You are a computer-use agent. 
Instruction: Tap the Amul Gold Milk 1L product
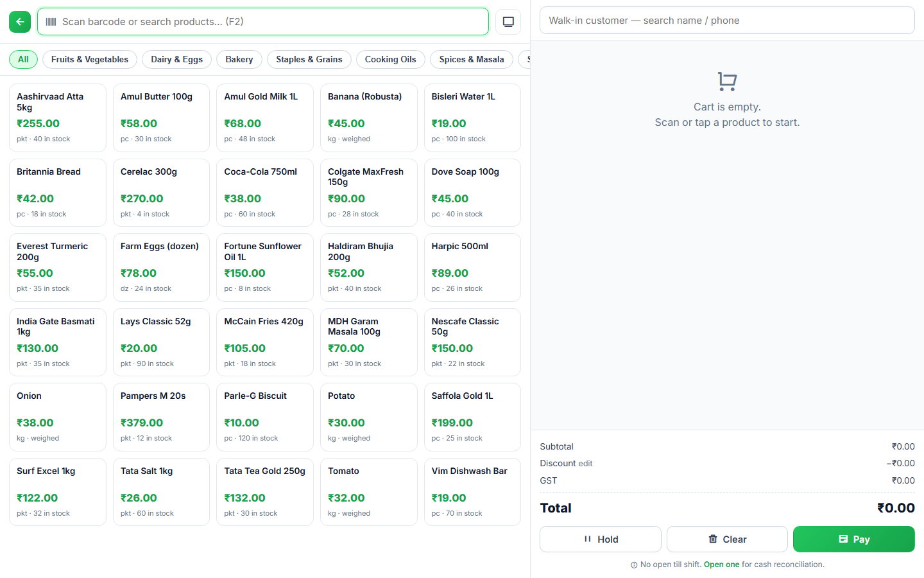click(x=265, y=118)
